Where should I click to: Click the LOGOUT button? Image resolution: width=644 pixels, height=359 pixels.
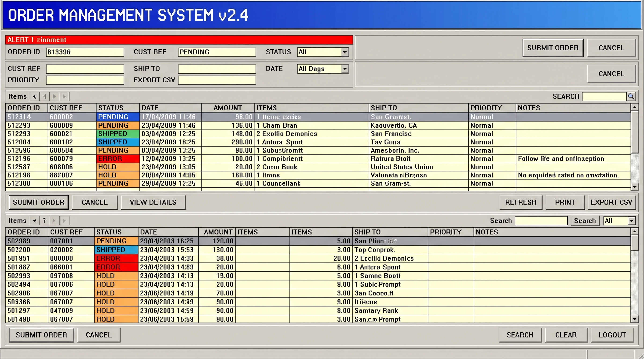[612, 335]
